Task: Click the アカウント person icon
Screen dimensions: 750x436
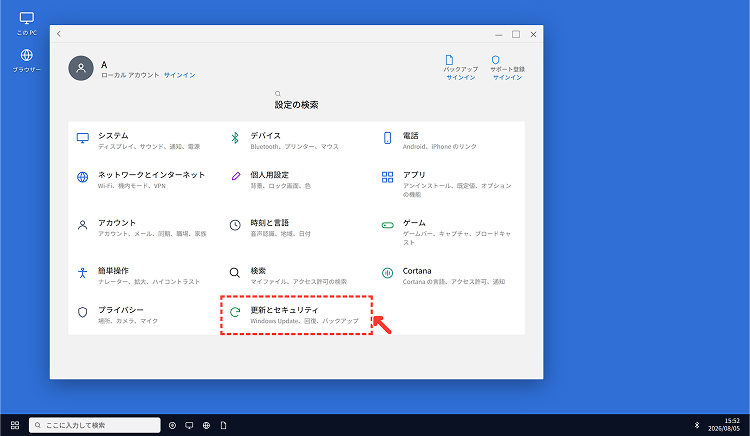Action: pyautogui.click(x=83, y=225)
